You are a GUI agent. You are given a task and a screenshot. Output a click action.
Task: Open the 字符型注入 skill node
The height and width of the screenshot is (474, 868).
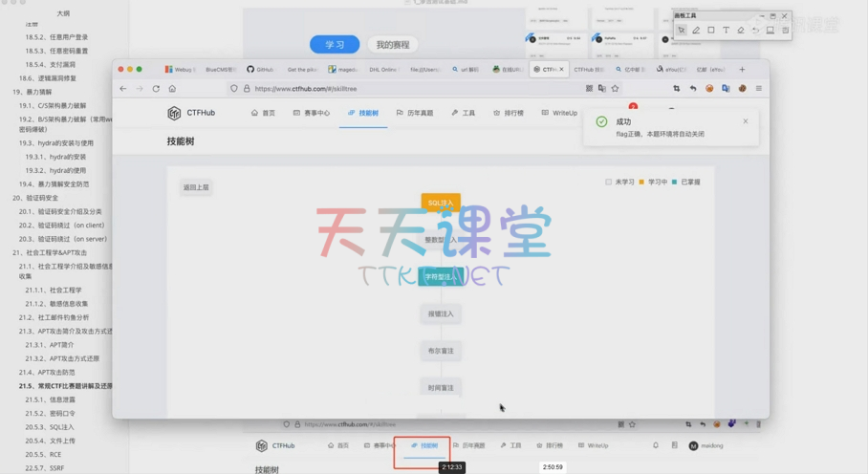coord(441,276)
